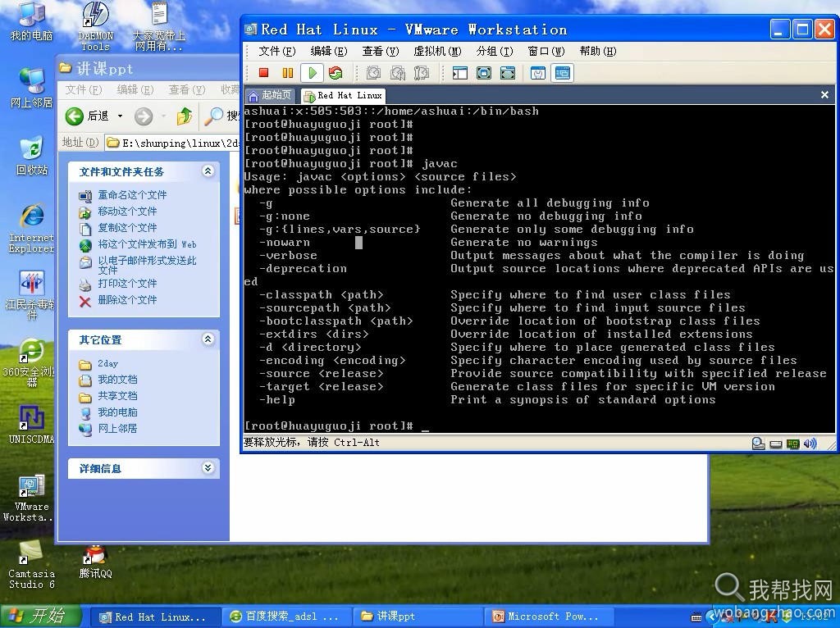Toggle the VMware sidebar view icon
Viewport: 840px width, 628px height.
point(459,73)
